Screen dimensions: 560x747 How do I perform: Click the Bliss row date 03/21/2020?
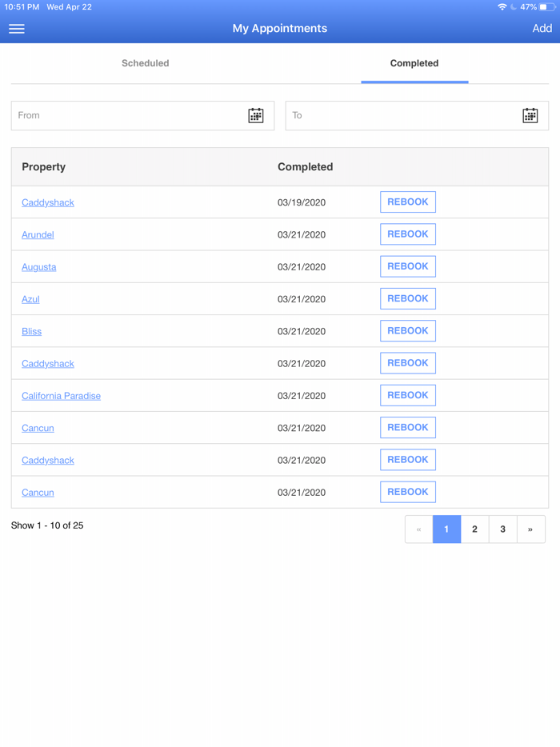(x=302, y=332)
